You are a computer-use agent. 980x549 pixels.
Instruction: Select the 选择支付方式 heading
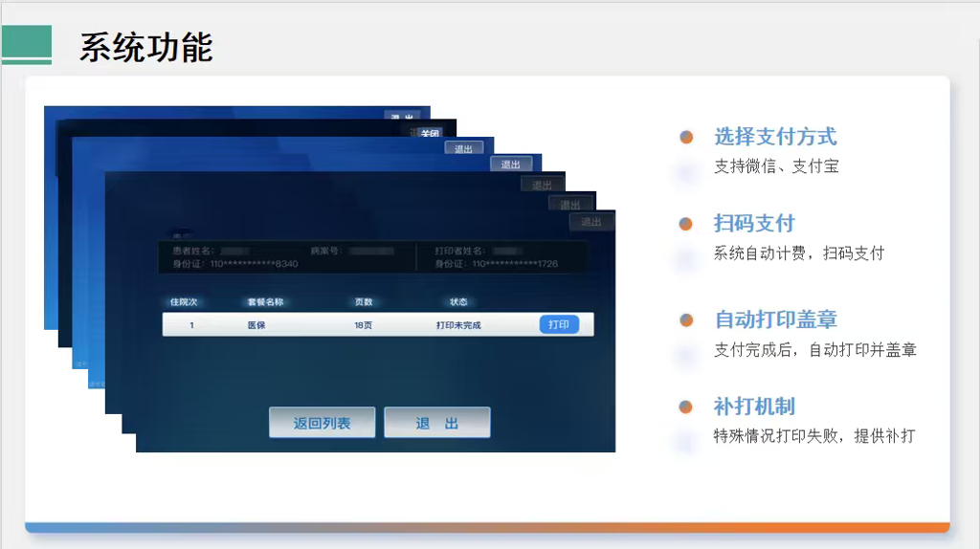click(x=775, y=137)
